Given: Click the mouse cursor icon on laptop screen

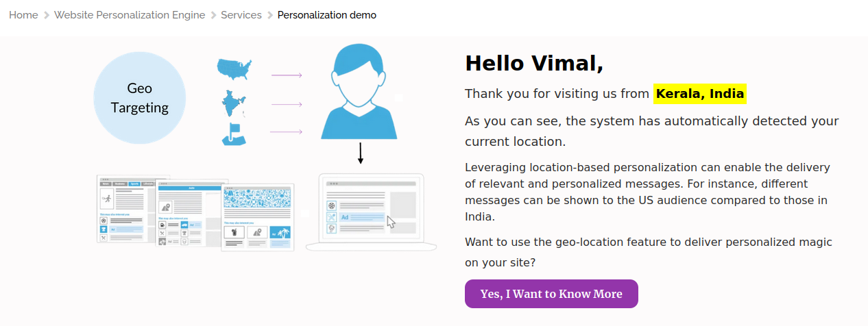Looking at the screenshot, I should [391, 221].
